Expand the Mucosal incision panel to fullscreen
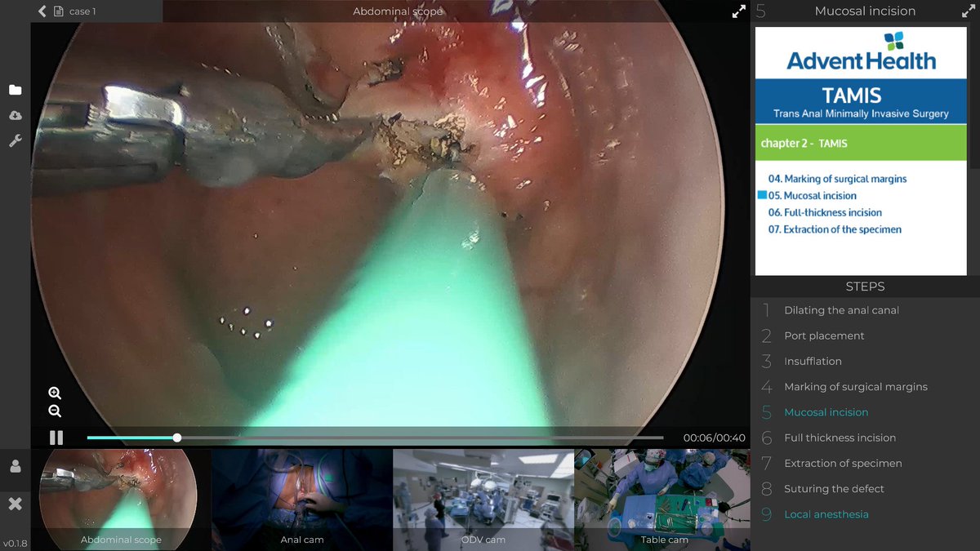The width and height of the screenshot is (980, 551). click(968, 11)
